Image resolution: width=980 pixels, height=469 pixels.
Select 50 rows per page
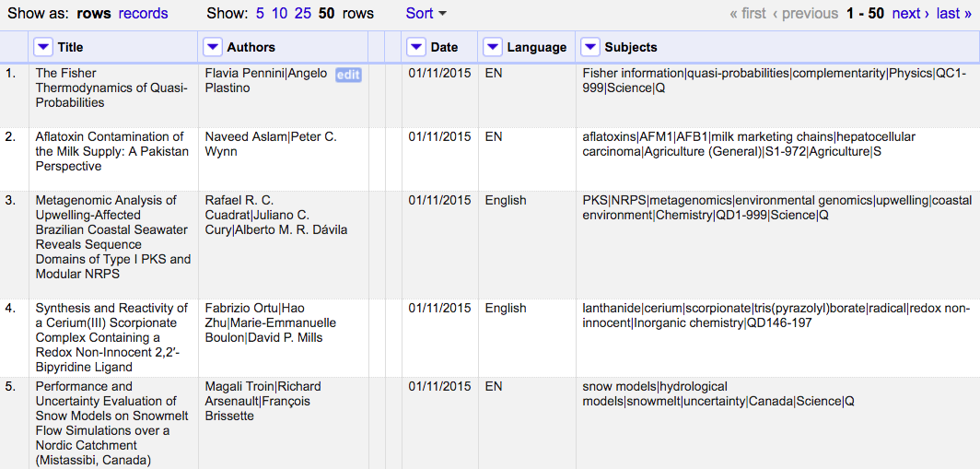coord(326,13)
